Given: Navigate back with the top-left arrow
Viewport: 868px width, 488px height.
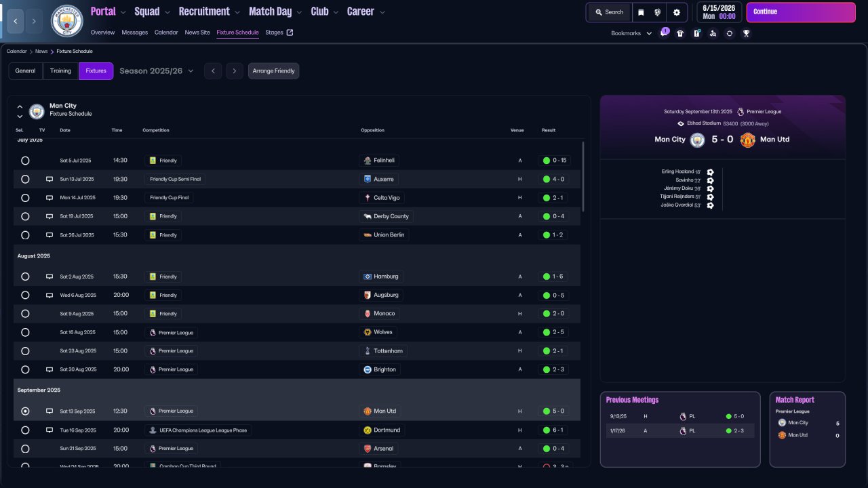Looking at the screenshot, I should (x=15, y=22).
